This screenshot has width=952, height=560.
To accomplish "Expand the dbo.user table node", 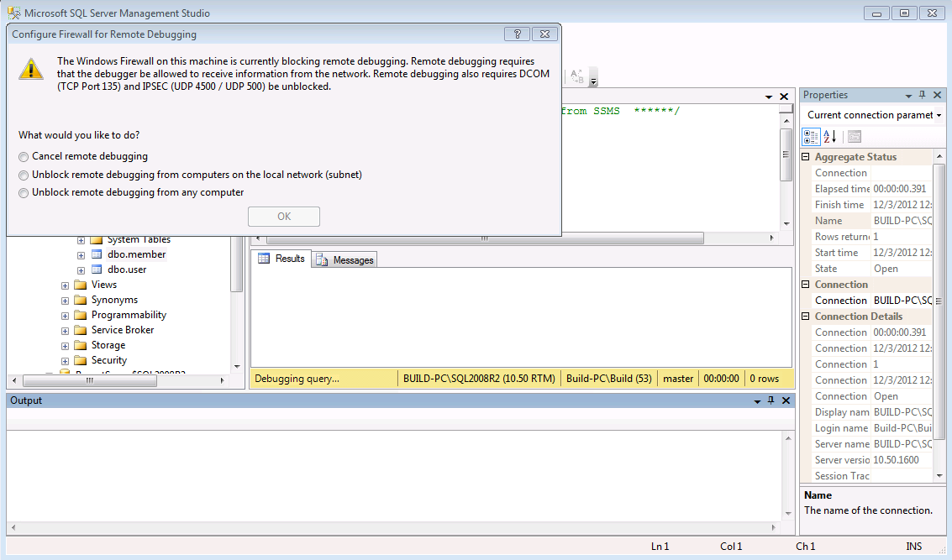I will pyautogui.click(x=81, y=270).
